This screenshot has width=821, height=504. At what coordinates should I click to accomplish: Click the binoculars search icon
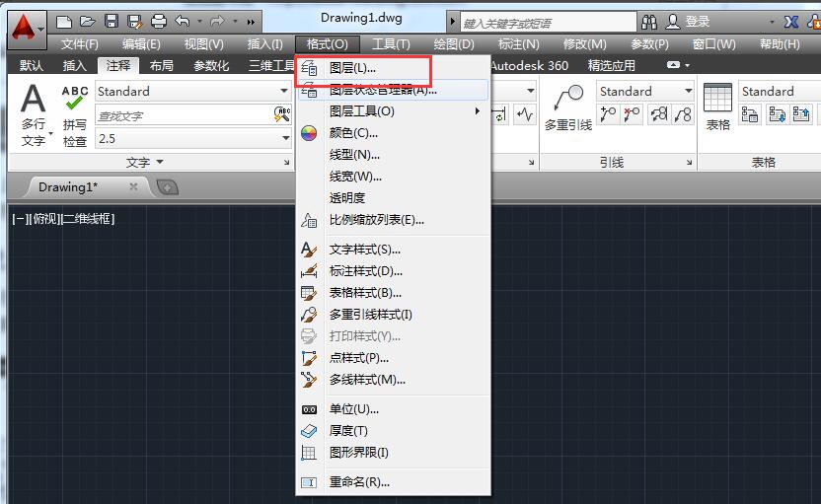click(649, 22)
